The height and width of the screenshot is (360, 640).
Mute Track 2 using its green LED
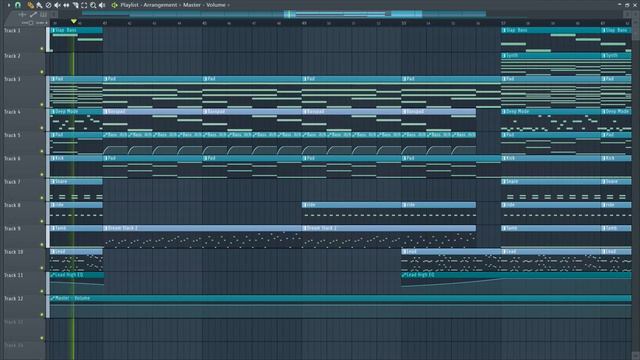[42, 72]
